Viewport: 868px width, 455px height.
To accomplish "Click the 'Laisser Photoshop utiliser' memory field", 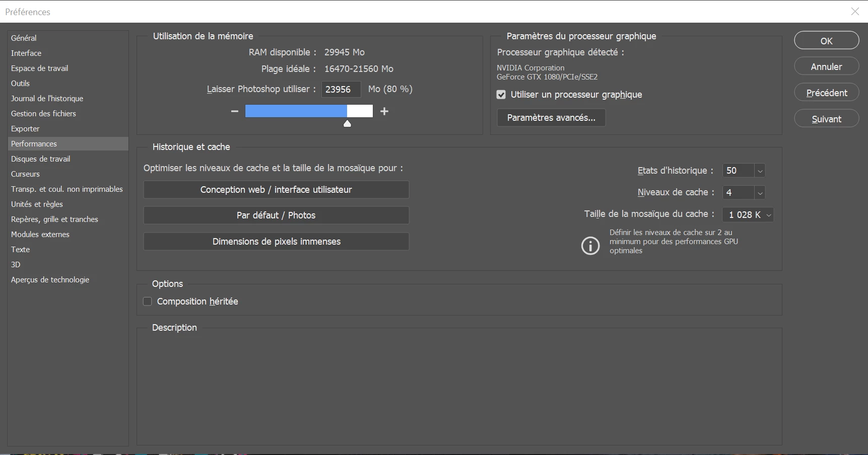I will 341,89.
